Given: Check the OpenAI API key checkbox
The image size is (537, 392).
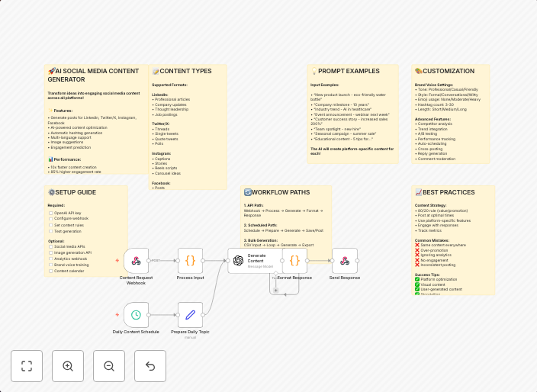Looking at the screenshot, I should pos(51,213).
